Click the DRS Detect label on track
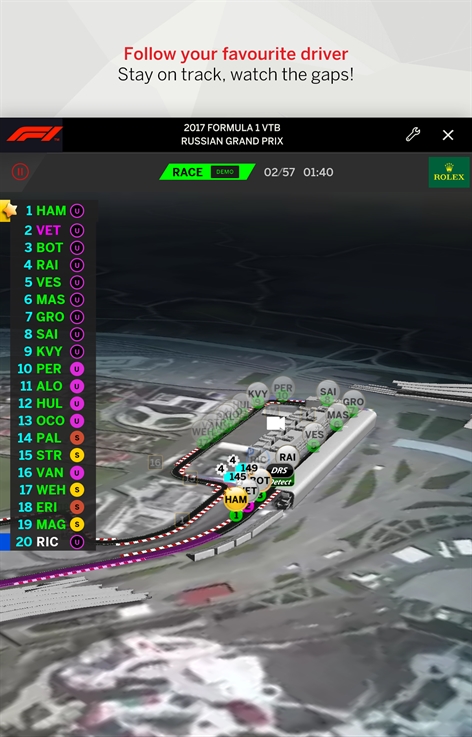This screenshot has width=472, height=737. (280, 475)
